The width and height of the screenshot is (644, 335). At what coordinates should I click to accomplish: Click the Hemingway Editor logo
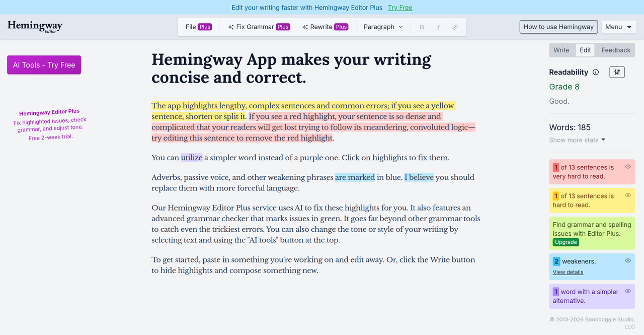point(35,27)
